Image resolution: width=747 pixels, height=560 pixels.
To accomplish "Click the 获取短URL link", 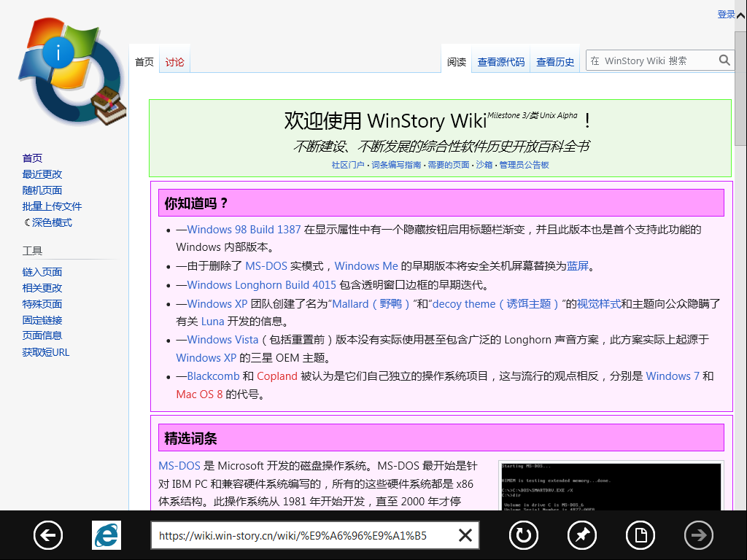I will 46,352.
